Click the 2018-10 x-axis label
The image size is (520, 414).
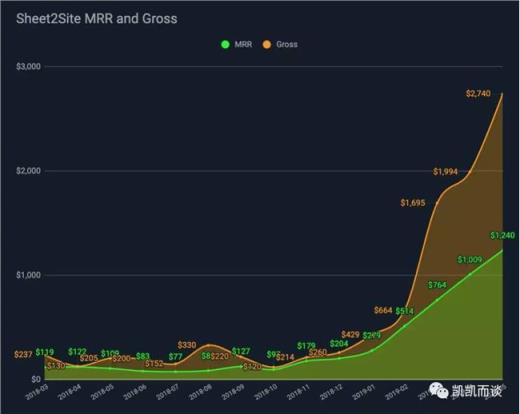click(265, 392)
